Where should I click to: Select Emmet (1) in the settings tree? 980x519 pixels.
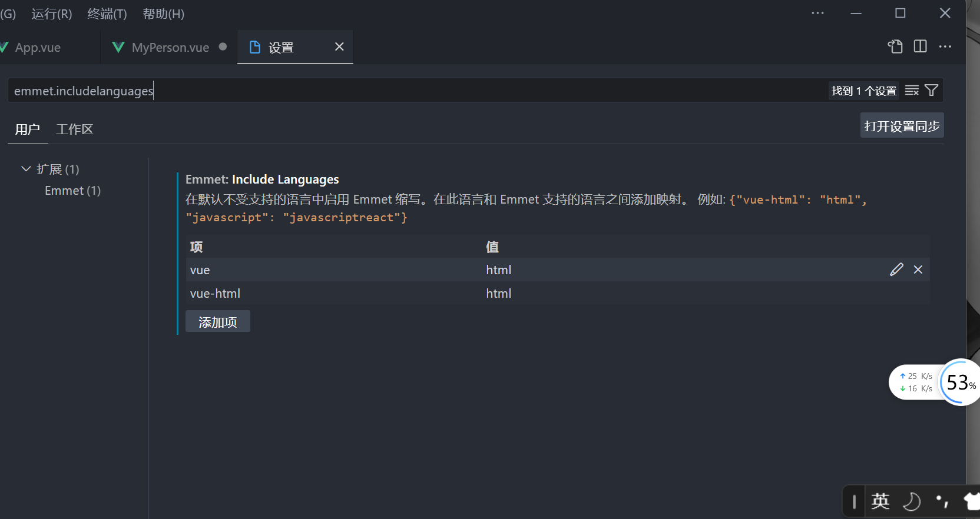click(72, 191)
